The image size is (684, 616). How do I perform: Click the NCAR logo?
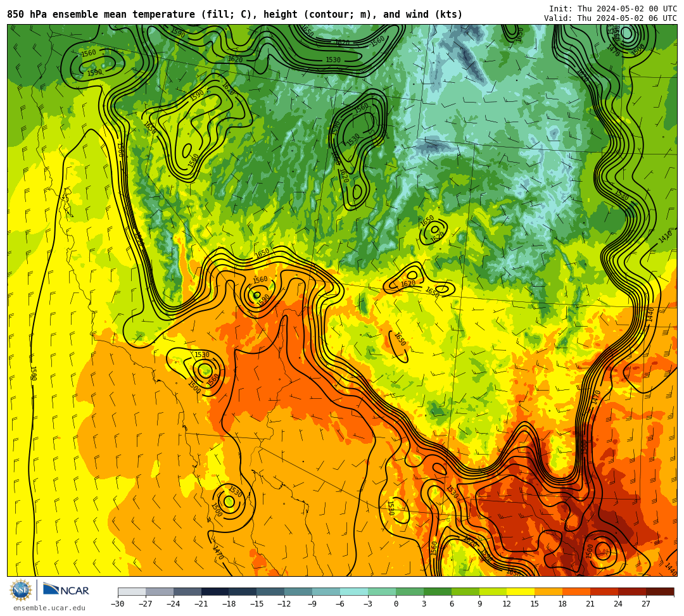[66, 590]
